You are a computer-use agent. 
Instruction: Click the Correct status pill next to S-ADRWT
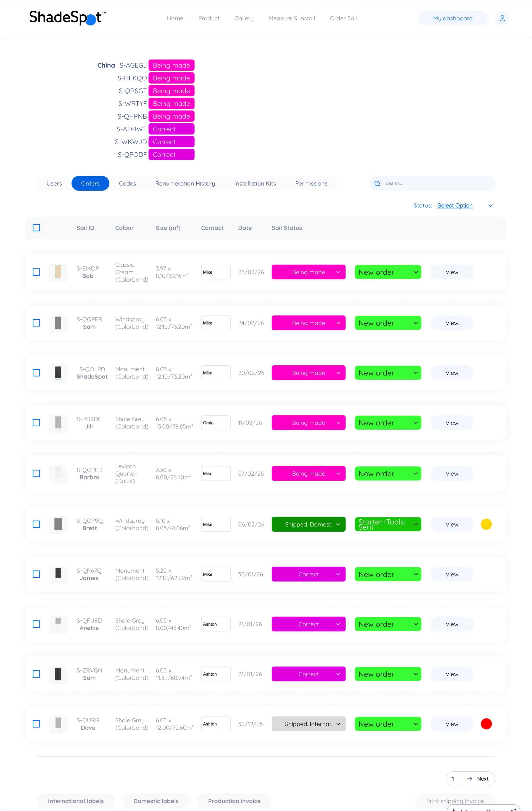[171, 129]
